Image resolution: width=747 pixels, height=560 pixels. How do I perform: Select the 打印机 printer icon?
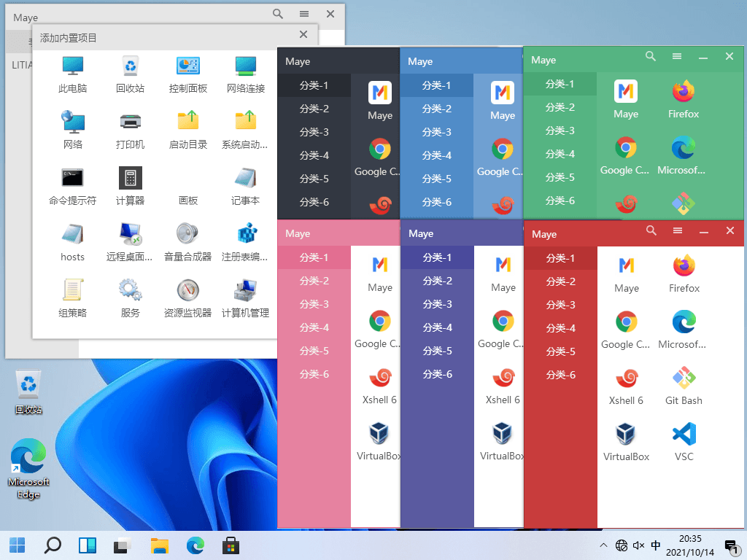point(130,130)
